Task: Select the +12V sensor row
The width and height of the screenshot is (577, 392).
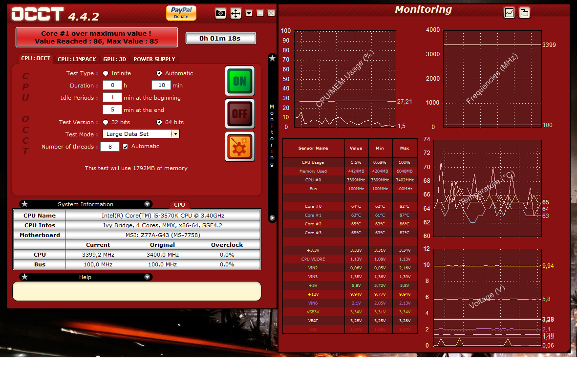Action: (x=350, y=294)
